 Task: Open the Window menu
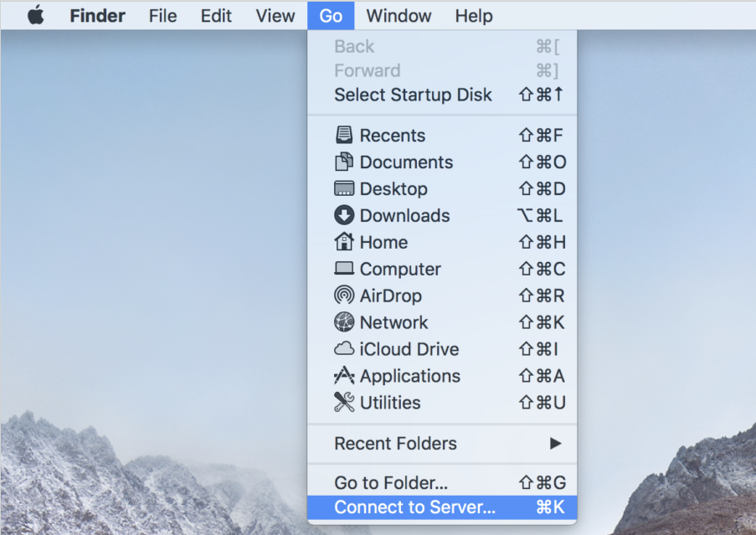point(399,16)
